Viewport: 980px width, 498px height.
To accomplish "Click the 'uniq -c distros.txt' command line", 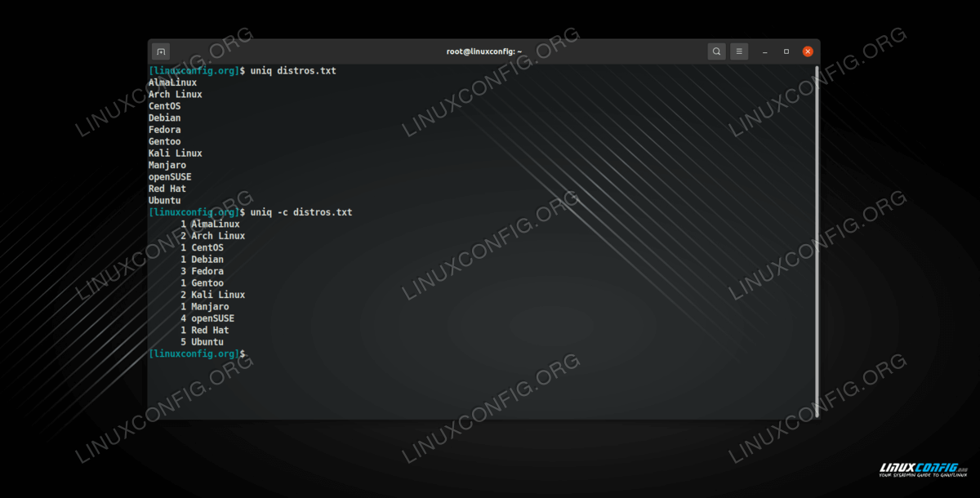I will pos(301,212).
